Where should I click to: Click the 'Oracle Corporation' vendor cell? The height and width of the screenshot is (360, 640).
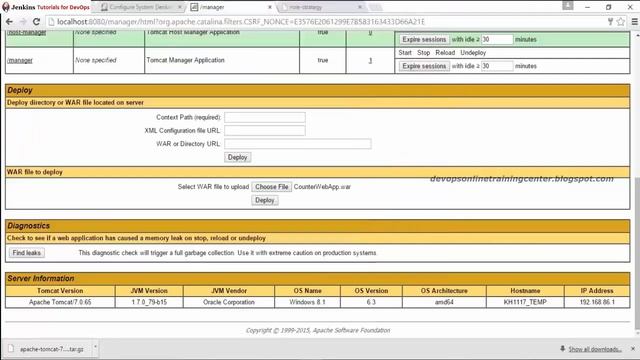[x=229, y=302]
